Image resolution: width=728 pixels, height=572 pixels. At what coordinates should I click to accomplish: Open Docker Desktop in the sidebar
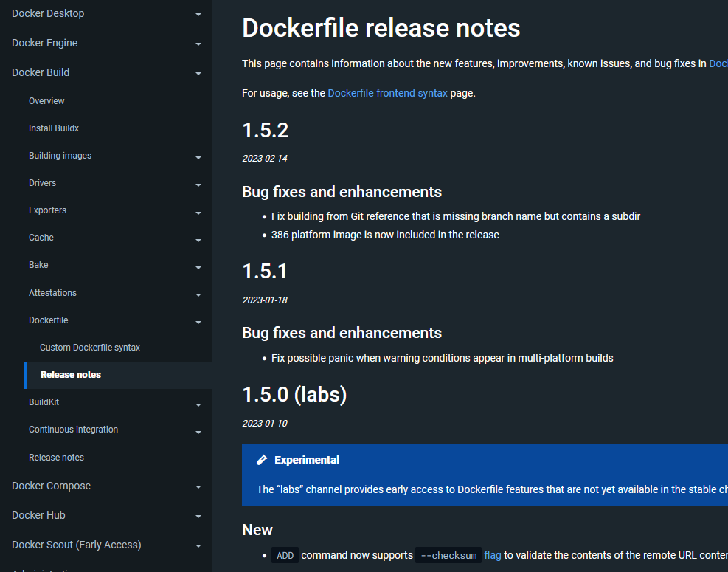(48, 13)
